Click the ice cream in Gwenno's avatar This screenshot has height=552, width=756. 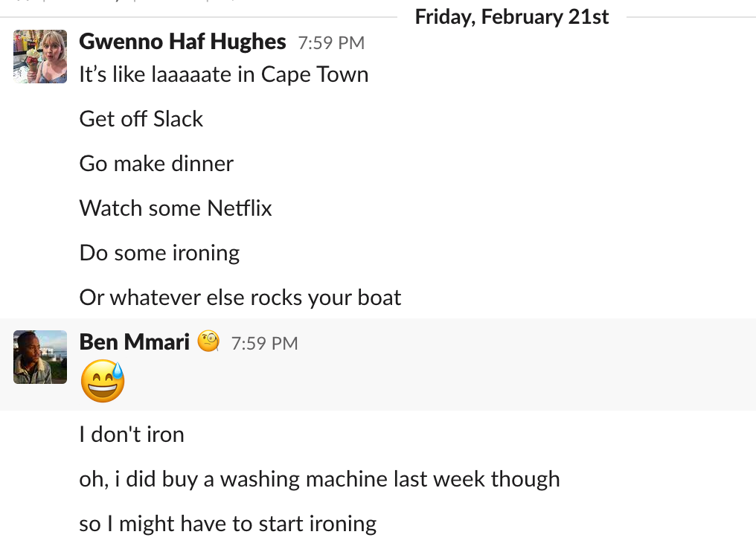(x=32, y=60)
